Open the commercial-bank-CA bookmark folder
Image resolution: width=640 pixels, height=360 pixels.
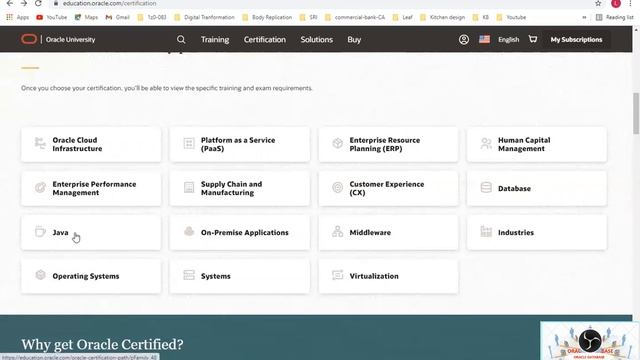pyautogui.click(x=355, y=18)
